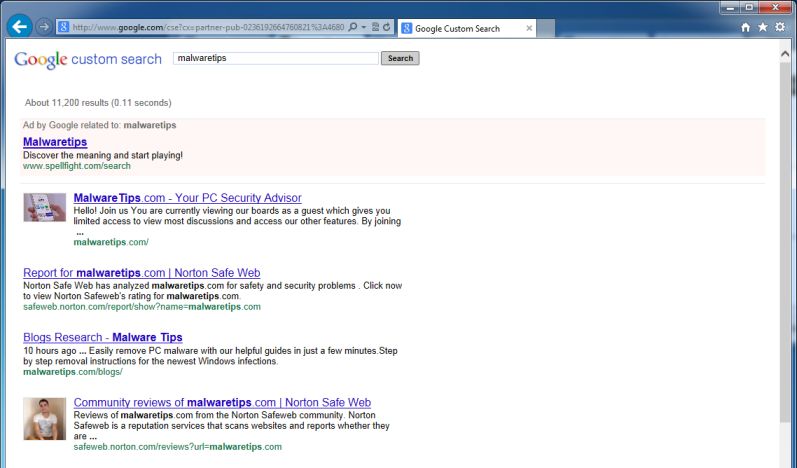Viewport: 797px width, 468px height.
Task: Open the address bar autocomplete dropdown arrow
Action: click(x=364, y=27)
